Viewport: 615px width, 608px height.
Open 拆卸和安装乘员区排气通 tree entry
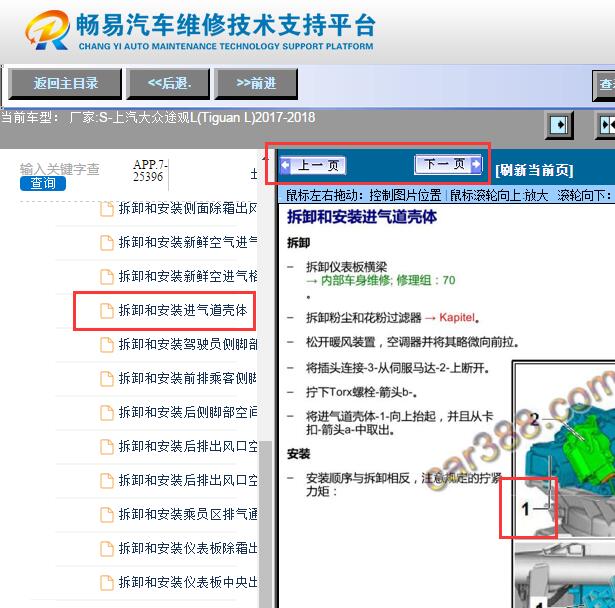(187, 514)
